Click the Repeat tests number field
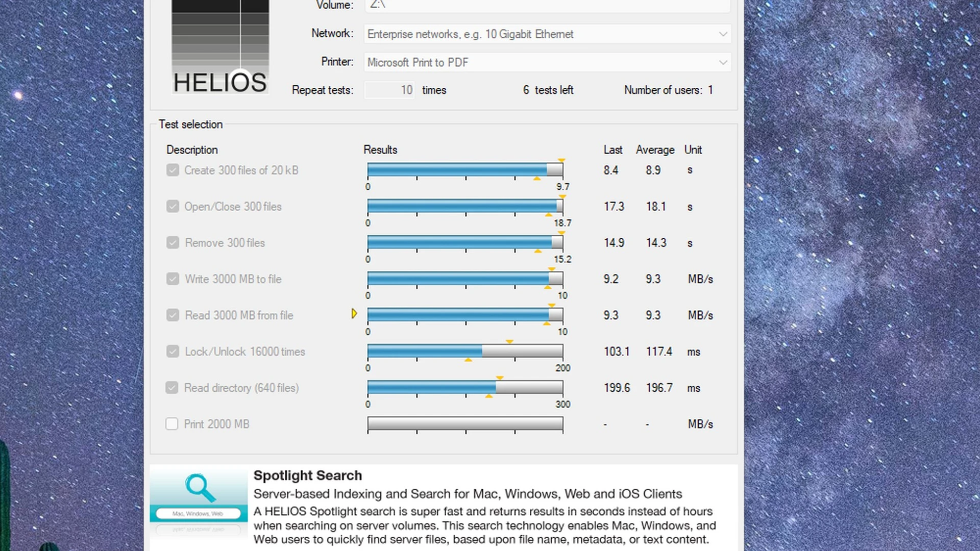The image size is (980, 551). pos(389,90)
